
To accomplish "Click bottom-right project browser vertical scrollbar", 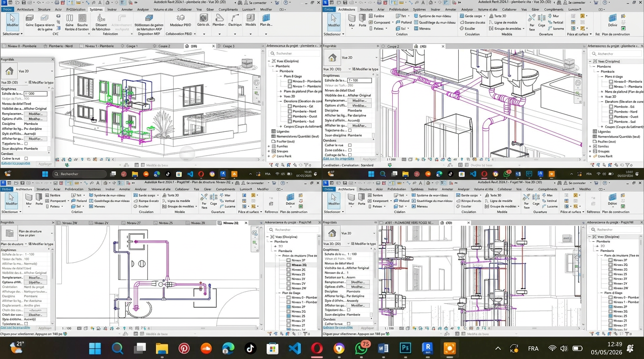I will click(641, 281).
